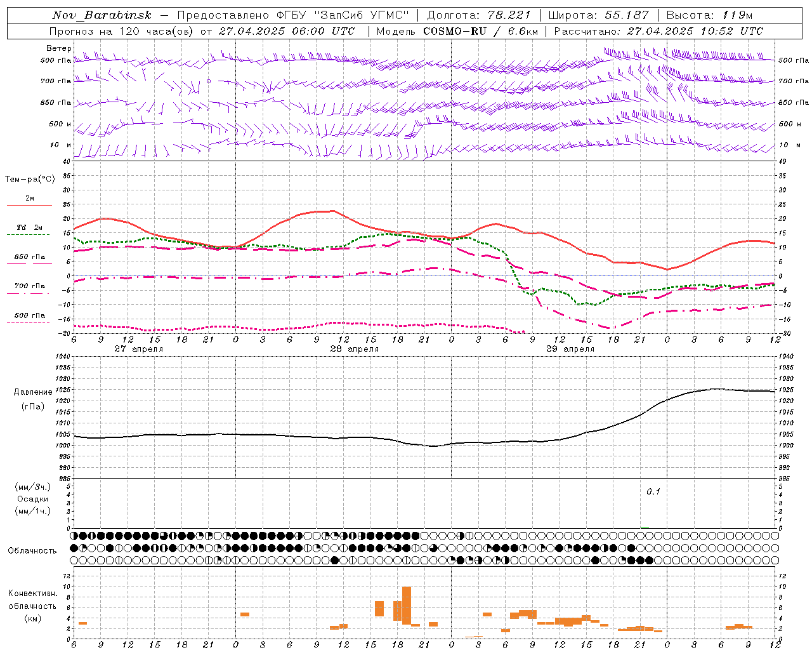Click the Рассчитано: 27.04.2025 10:52 UTC timestamp
The width and height of the screenshot is (812, 650).
[x=658, y=31]
